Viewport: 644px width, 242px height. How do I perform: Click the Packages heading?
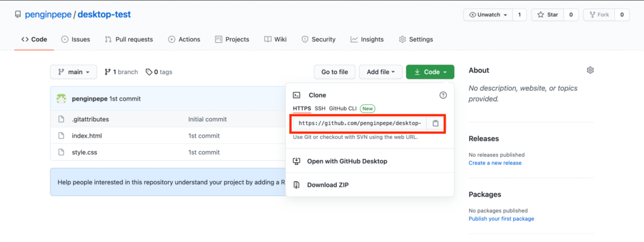pyautogui.click(x=485, y=194)
